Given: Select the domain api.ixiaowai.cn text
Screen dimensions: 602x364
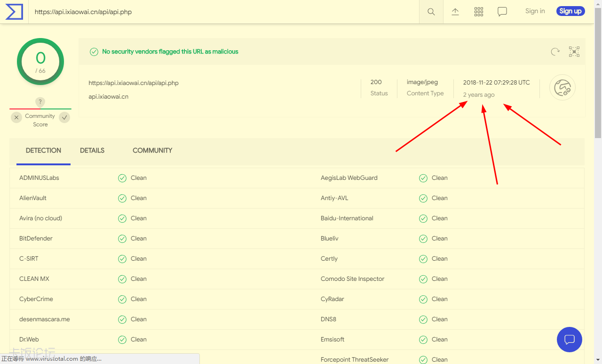Looking at the screenshot, I should 109,97.
